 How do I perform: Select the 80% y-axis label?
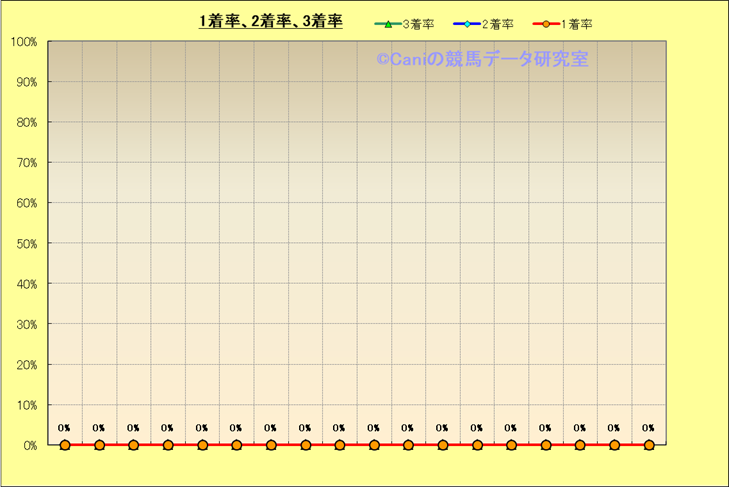pyautogui.click(x=26, y=123)
